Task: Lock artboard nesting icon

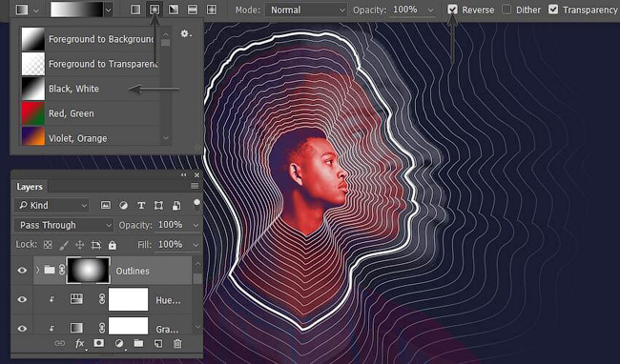Action: [x=96, y=245]
